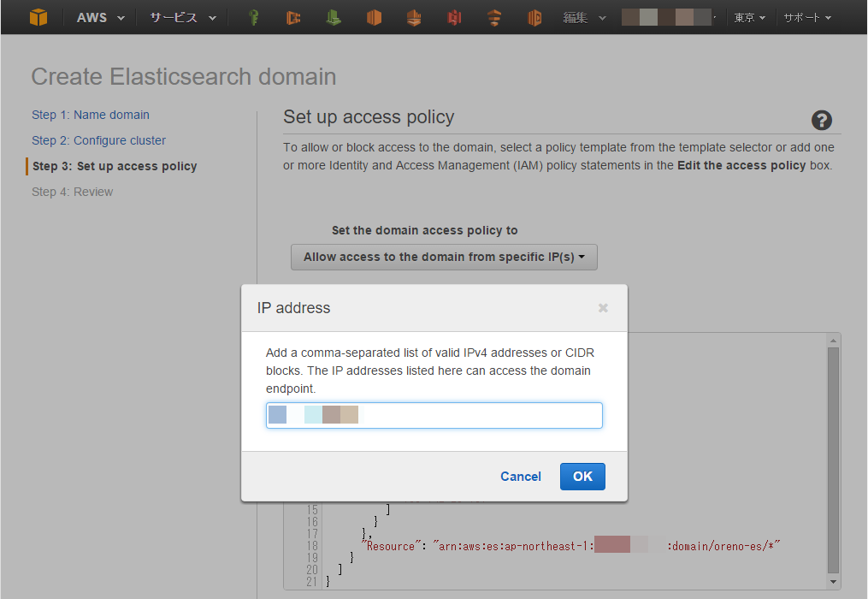
Task: Confirm the IP address with OK
Action: pyautogui.click(x=582, y=477)
